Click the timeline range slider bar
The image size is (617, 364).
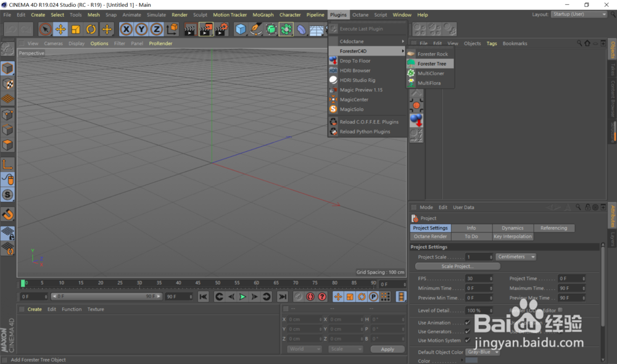coord(106,296)
